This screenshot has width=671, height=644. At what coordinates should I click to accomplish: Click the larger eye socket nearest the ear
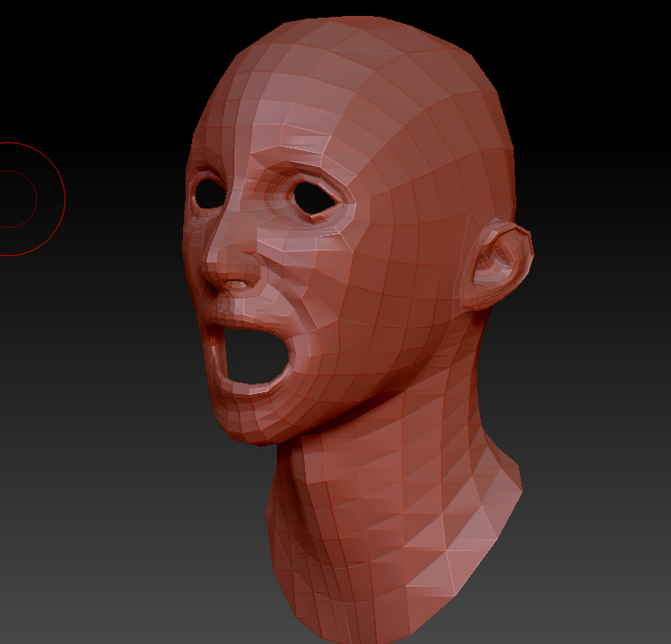(x=316, y=197)
